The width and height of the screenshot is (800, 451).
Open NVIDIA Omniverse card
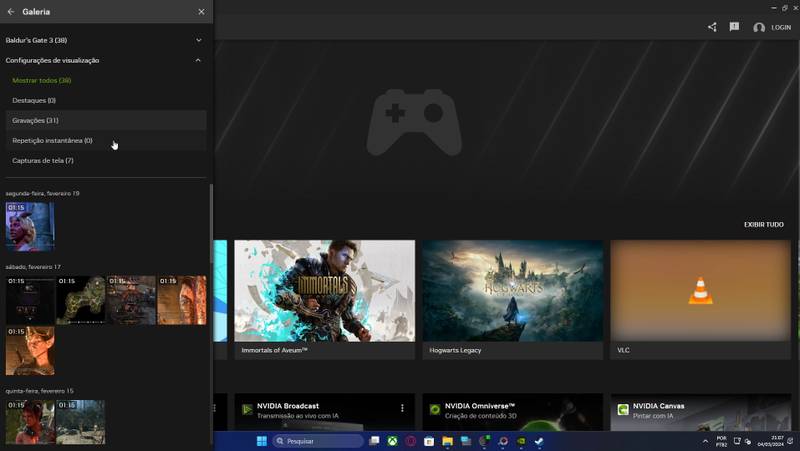[x=513, y=412]
